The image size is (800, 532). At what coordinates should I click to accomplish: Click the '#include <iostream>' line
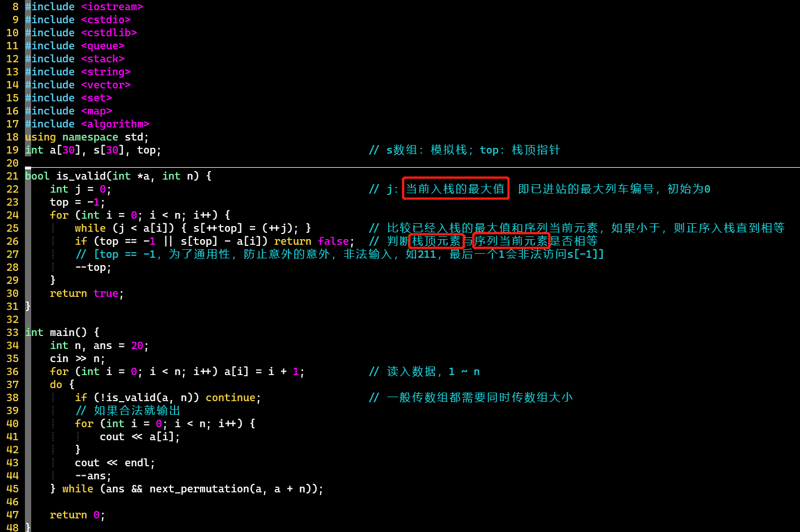[x=84, y=7]
